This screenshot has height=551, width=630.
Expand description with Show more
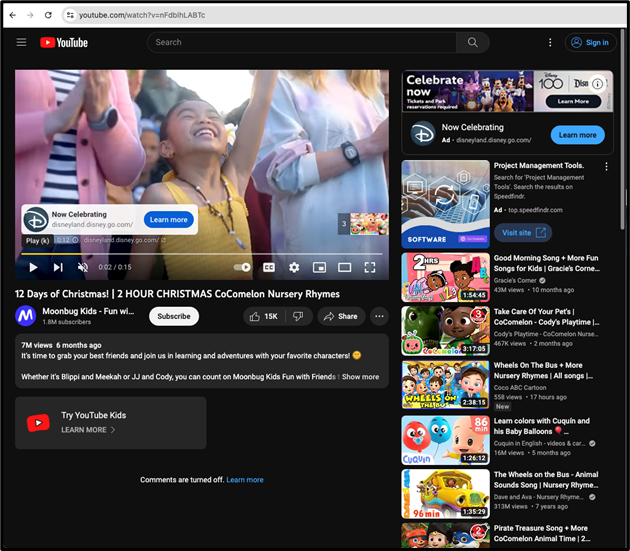click(x=360, y=377)
